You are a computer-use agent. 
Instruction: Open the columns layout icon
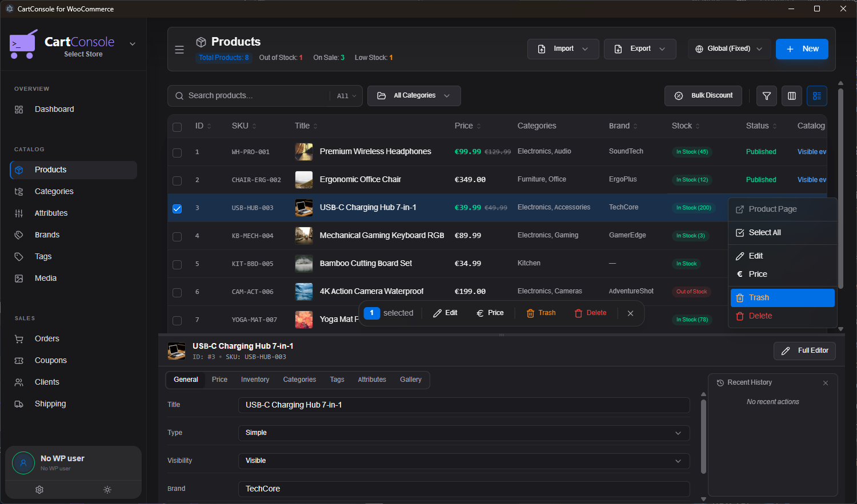tap(792, 96)
